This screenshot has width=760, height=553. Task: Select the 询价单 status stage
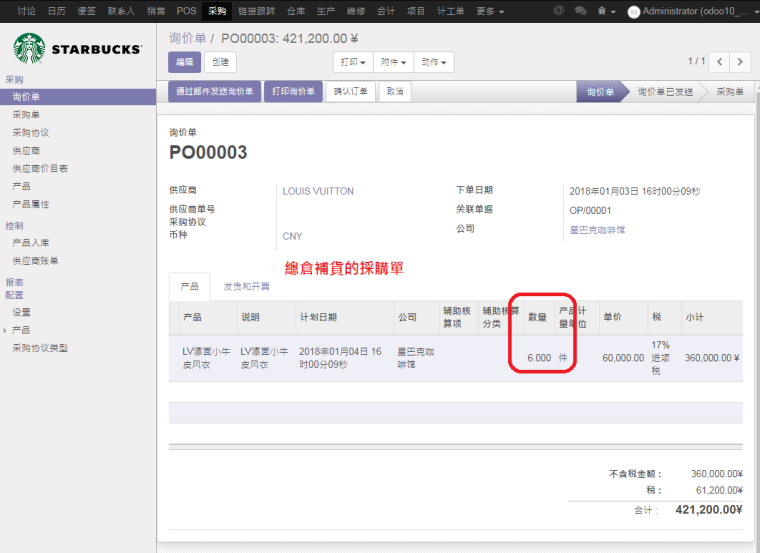[x=600, y=92]
